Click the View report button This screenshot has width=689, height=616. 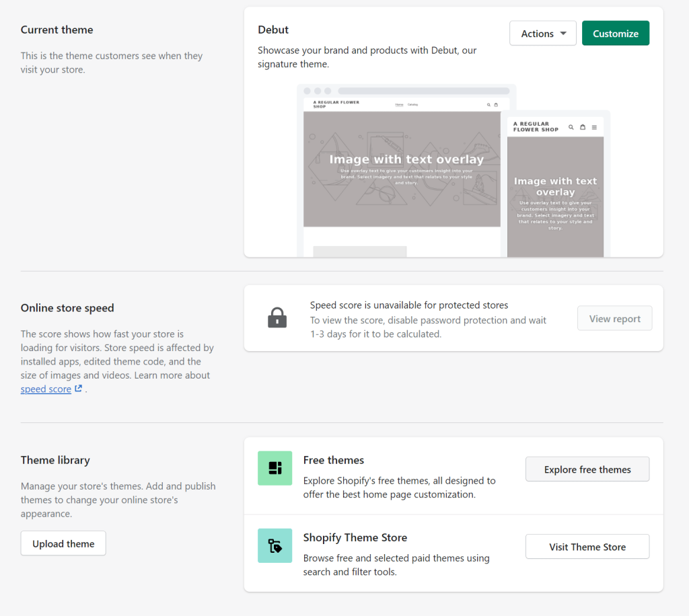tap(614, 318)
